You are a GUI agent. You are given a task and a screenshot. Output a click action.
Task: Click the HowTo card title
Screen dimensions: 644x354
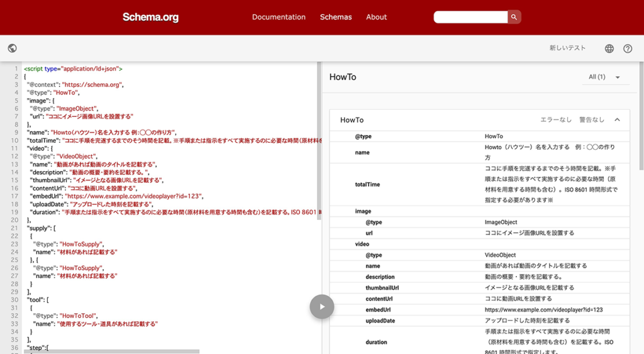(x=352, y=120)
